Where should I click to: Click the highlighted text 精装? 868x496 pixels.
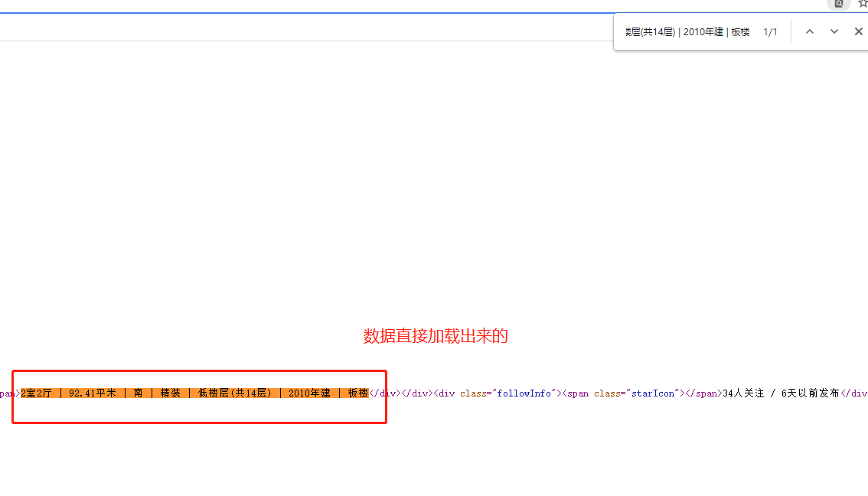[171, 393]
